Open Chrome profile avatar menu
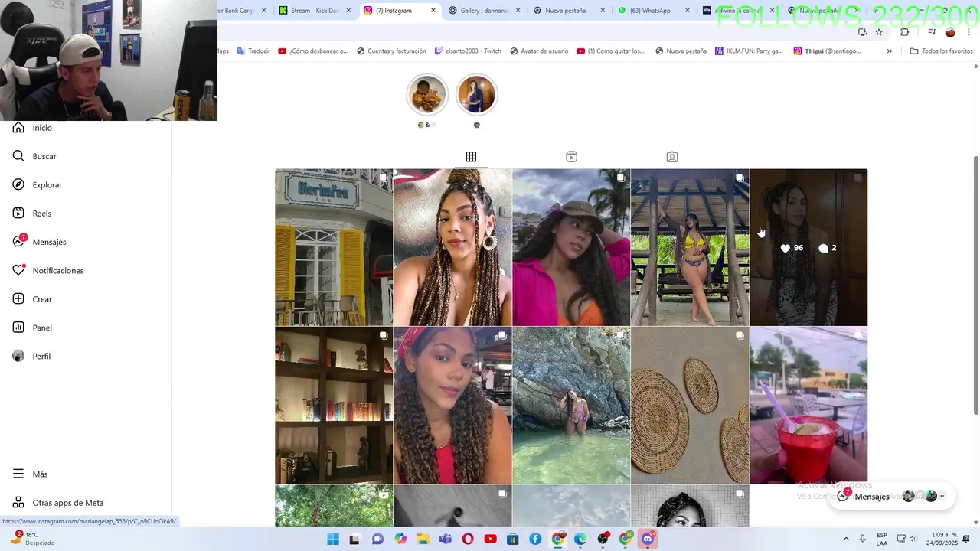Screen dimensions: 980x551 (x=950, y=32)
